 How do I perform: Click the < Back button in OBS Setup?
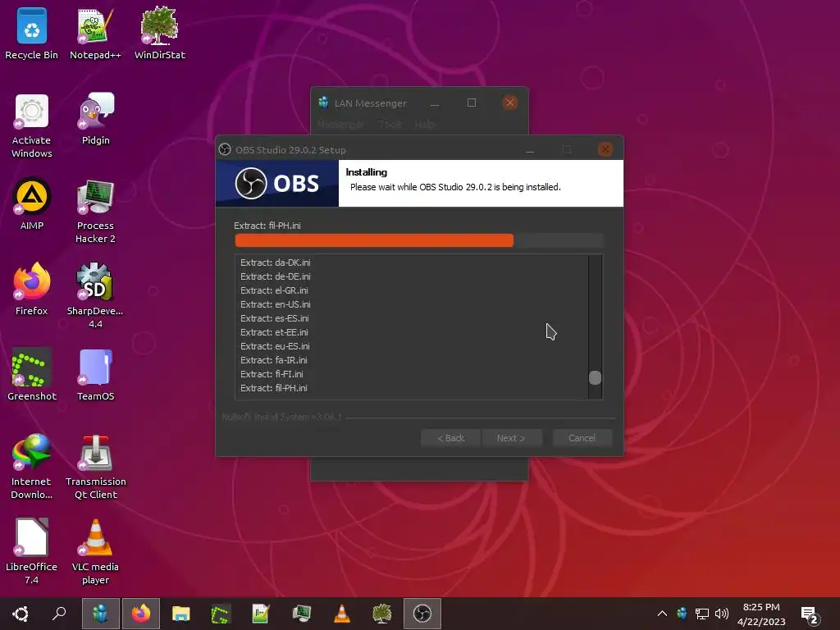click(451, 438)
